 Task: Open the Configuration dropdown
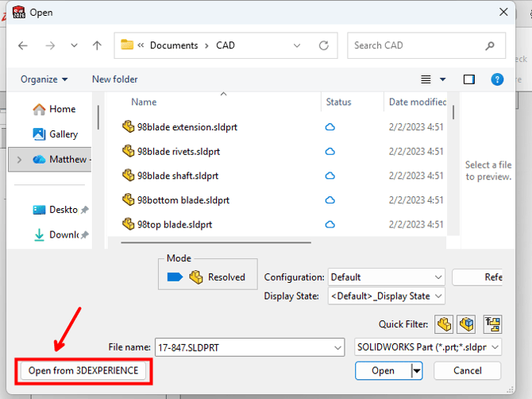tap(386, 277)
